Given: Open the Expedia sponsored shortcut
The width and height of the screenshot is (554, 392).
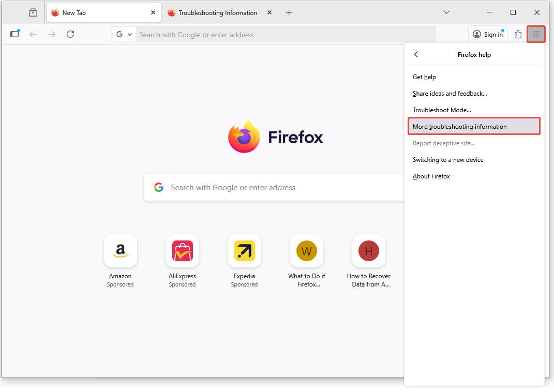Looking at the screenshot, I should 244,251.
